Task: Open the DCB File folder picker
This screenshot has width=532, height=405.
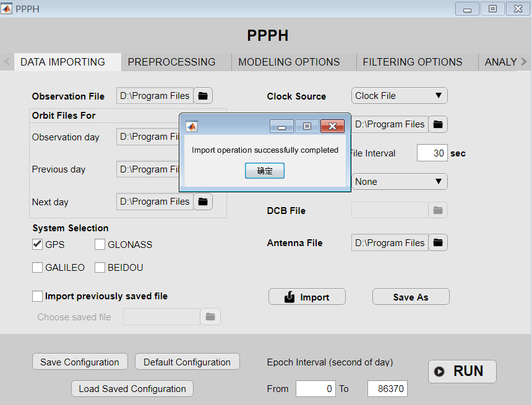Action: point(438,210)
